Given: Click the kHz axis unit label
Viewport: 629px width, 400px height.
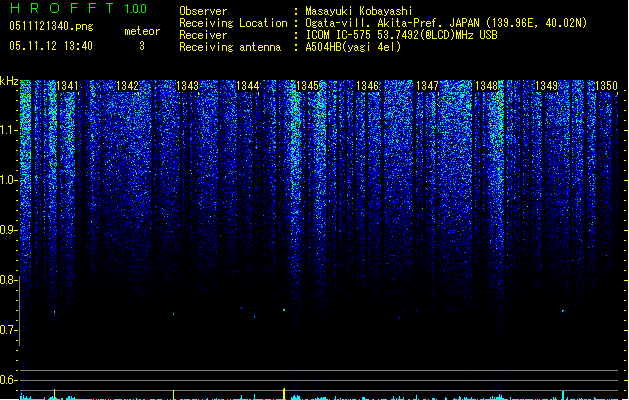Looking at the screenshot, I should click(9, 81).
